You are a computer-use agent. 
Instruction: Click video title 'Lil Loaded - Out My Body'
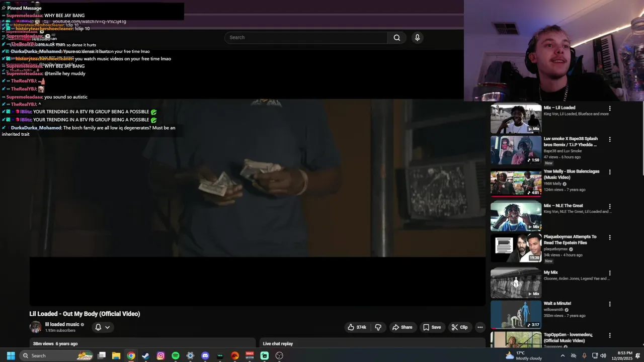click(x=85, y=314)
